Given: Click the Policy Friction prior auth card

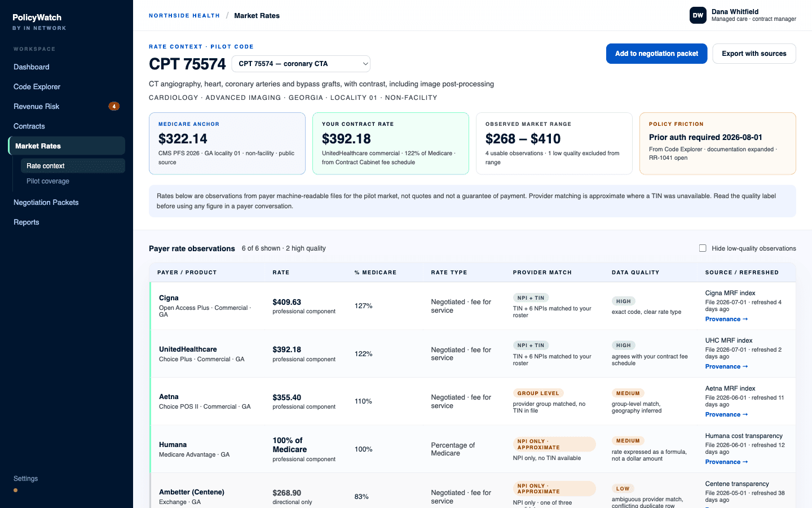Looking at the screenshot, I should [x=718, y=143].
